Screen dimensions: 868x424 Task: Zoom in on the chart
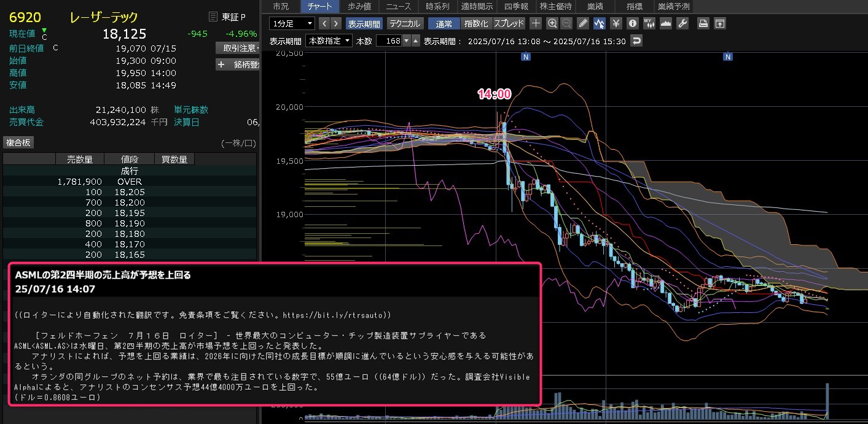(552, 23)
